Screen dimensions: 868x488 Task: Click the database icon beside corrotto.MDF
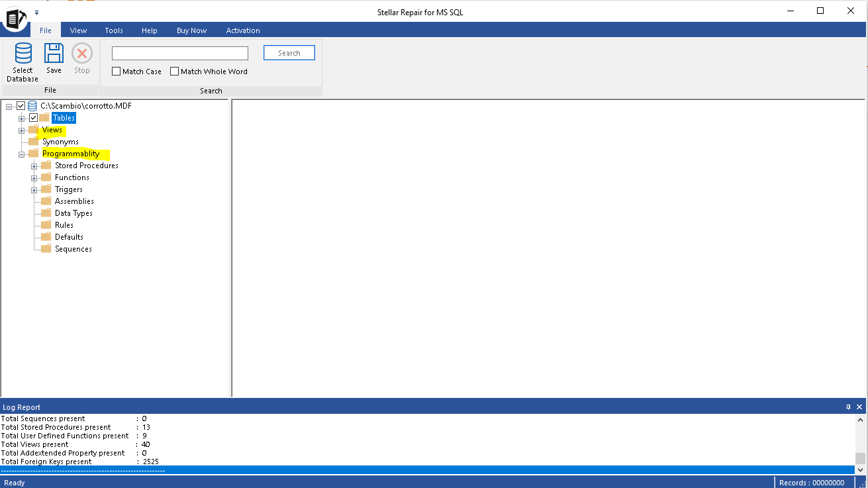[x=32, y=106]
